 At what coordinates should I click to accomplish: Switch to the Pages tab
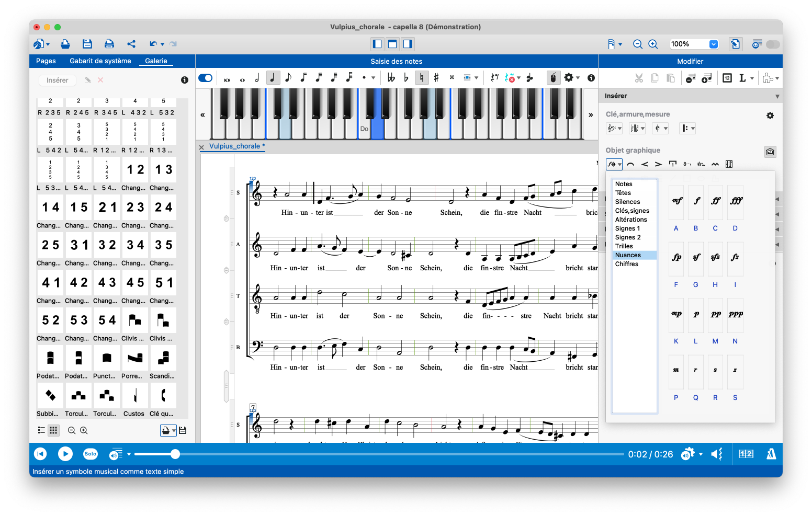point(46,61)
